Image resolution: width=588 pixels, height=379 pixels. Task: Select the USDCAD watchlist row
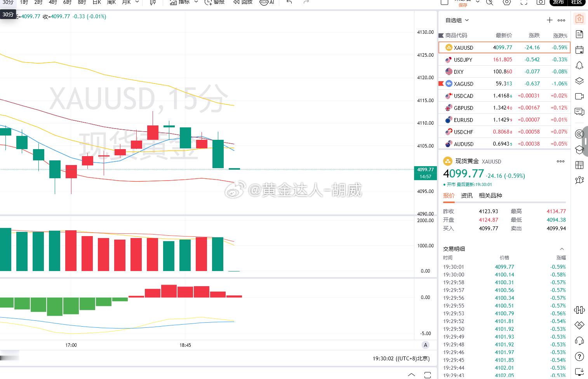click(504, 96)
